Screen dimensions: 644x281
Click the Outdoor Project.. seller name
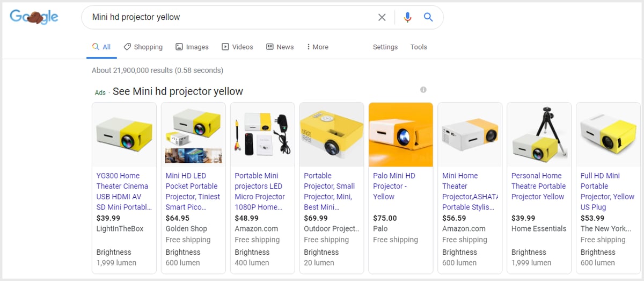[331, 228]
